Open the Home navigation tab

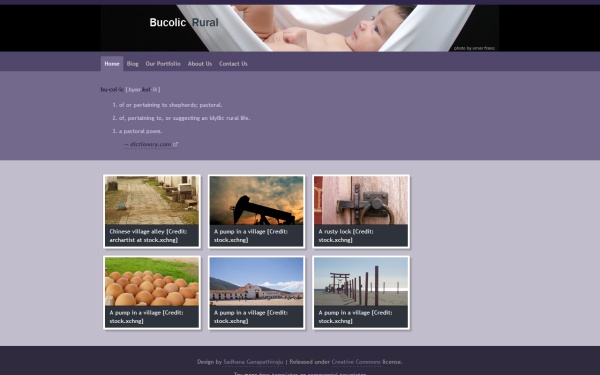[x=112, y=64]
